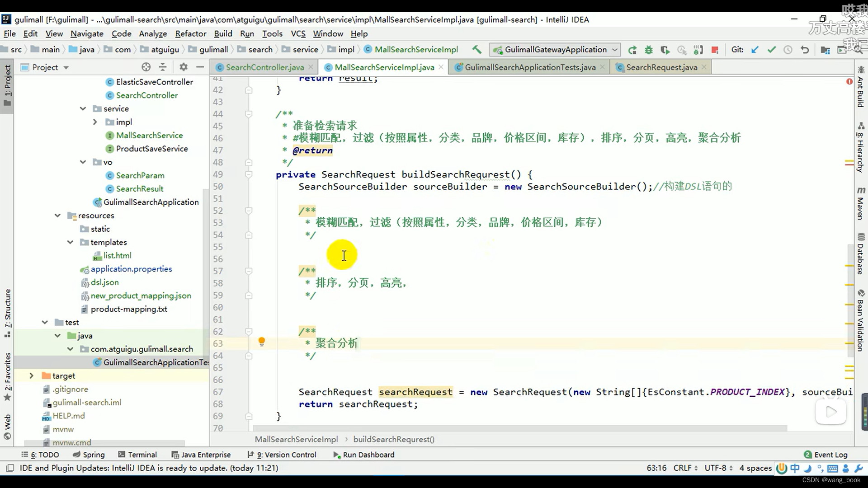Fold the method at line 49 gutter marker
The image size is (868, 488).
tap(249, 174)
